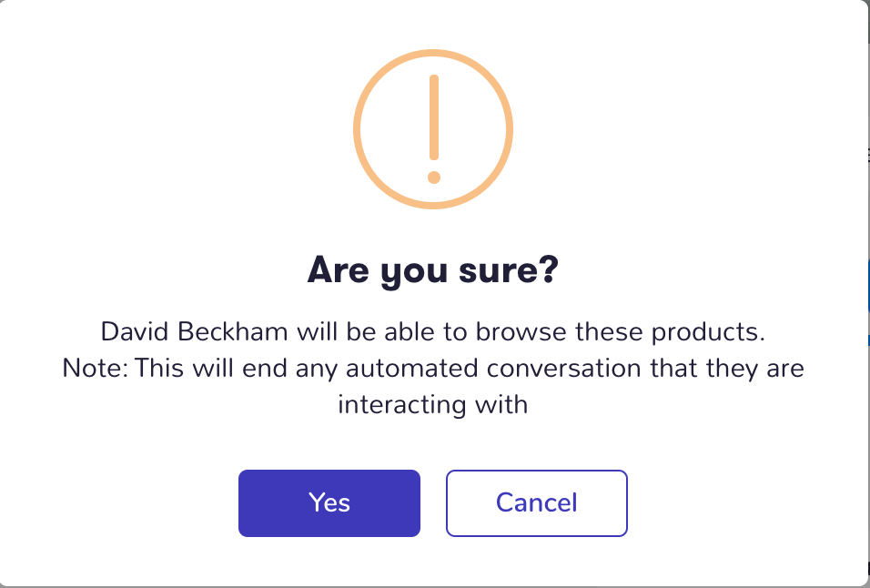Screen dimensions: 870x588
Task: Click the "Are you sure?" heading
Action: pos(433,270)
